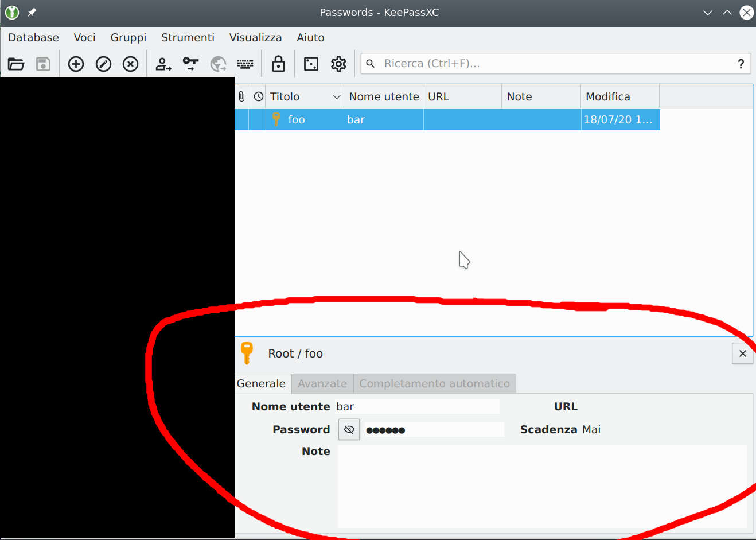Image resolution: width=756 pixels, height=540 pixels.
Task: Open the Database menu
Action: [33, 37]
